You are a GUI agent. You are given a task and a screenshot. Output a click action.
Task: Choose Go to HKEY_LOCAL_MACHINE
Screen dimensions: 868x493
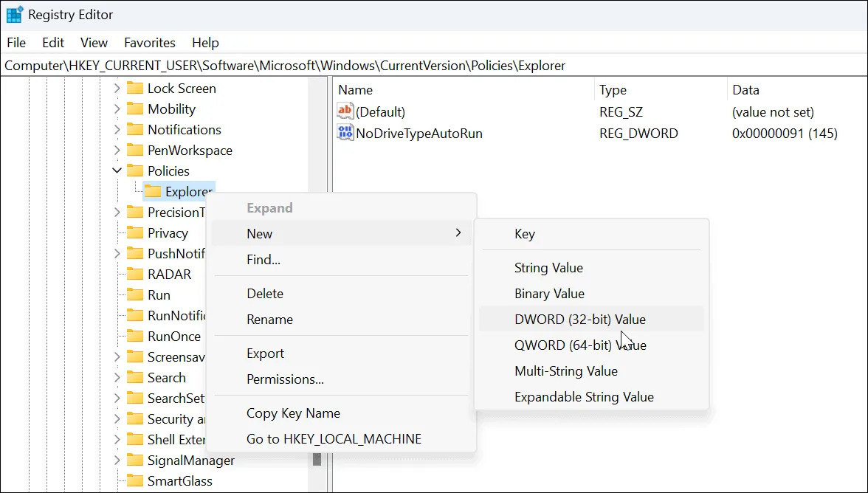[341, 439]
